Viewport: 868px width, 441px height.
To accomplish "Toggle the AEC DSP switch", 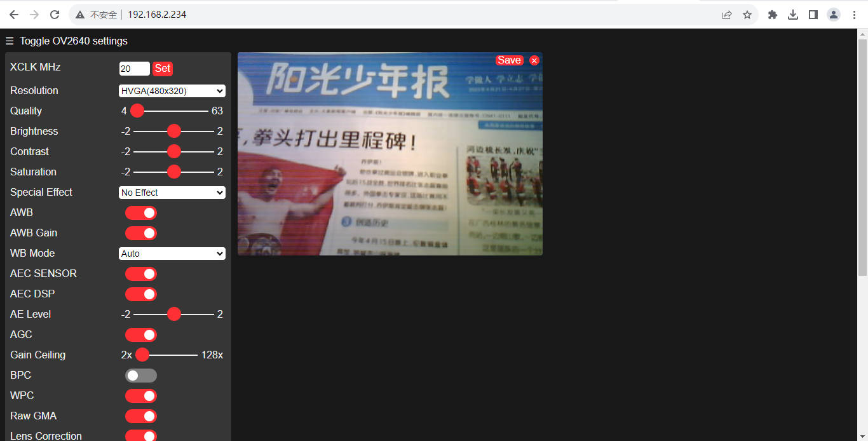I will tap(141, 294).
